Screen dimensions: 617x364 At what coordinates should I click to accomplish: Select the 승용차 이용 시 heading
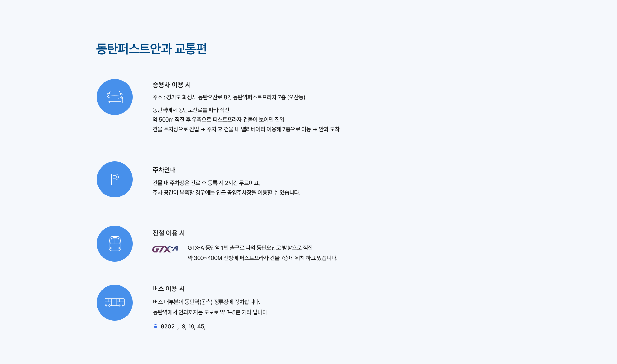[172, 85]
